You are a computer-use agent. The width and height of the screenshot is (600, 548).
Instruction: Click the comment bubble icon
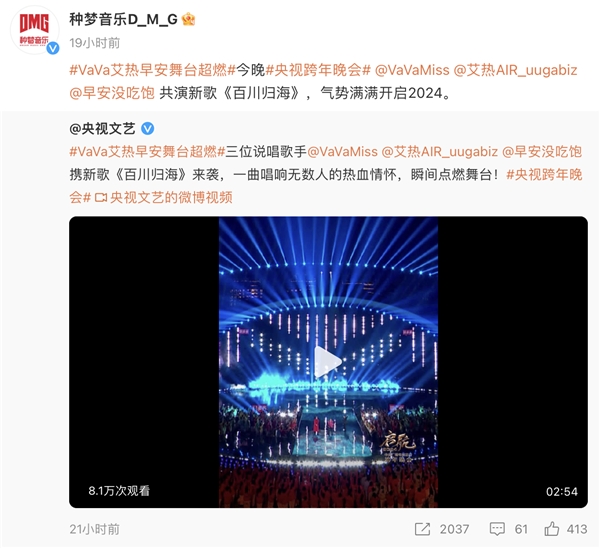pyautogui.click(x=497, y=529)
